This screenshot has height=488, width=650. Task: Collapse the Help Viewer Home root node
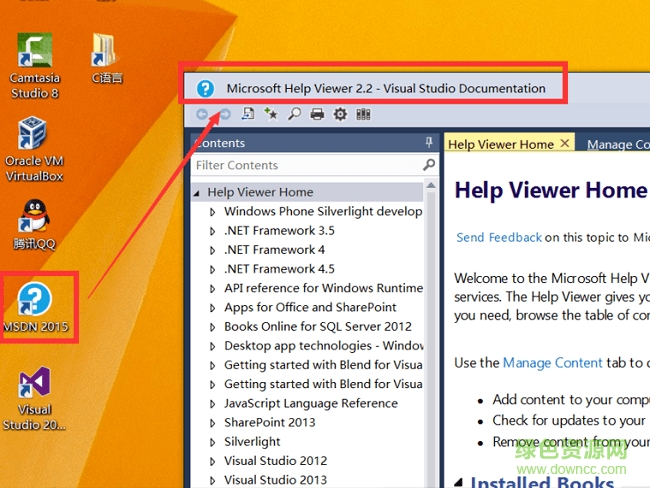pos(198,193)
